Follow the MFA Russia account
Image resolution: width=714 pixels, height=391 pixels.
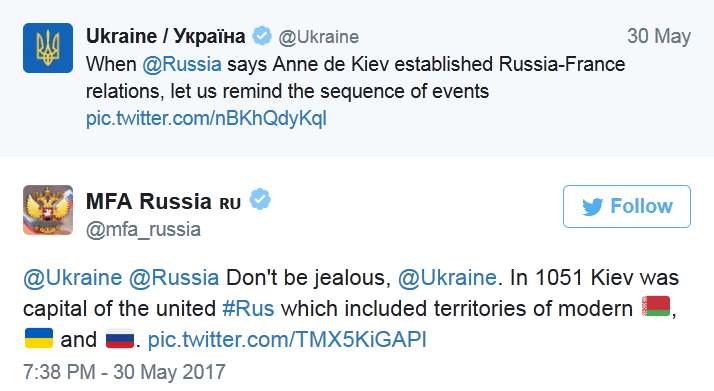click(x=627, y=206)
